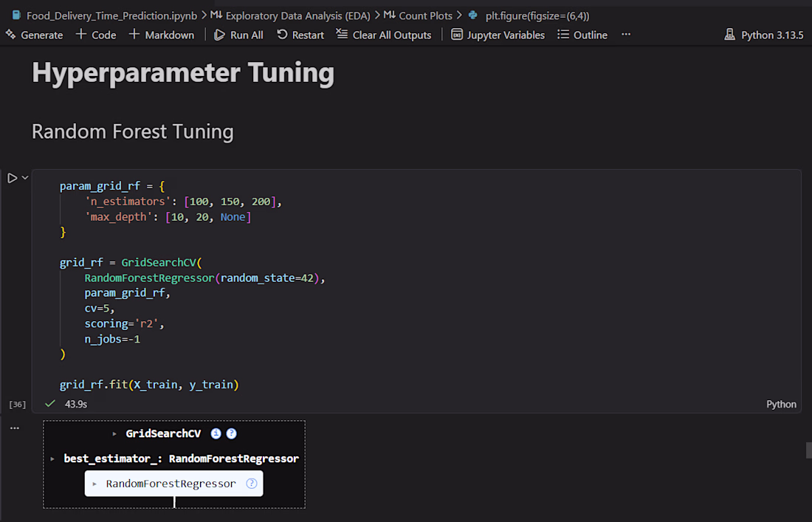Click the scoring='r2' code line

point(124,323)
